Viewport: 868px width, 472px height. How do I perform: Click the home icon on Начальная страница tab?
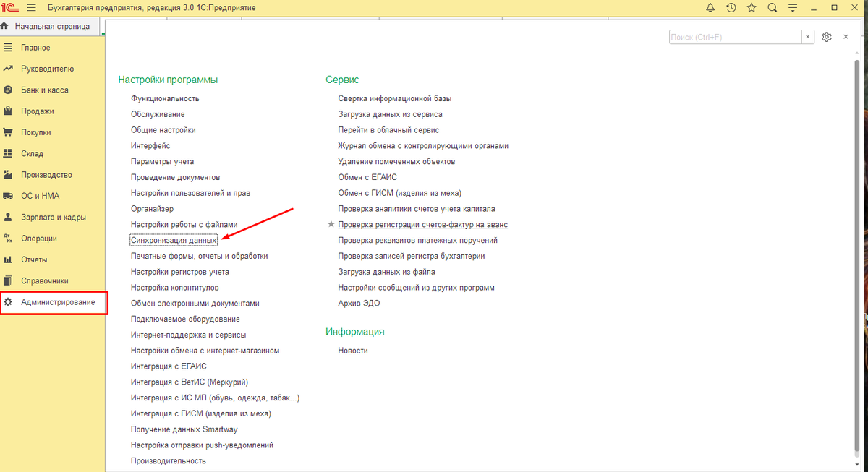click(x=5, y=27)
